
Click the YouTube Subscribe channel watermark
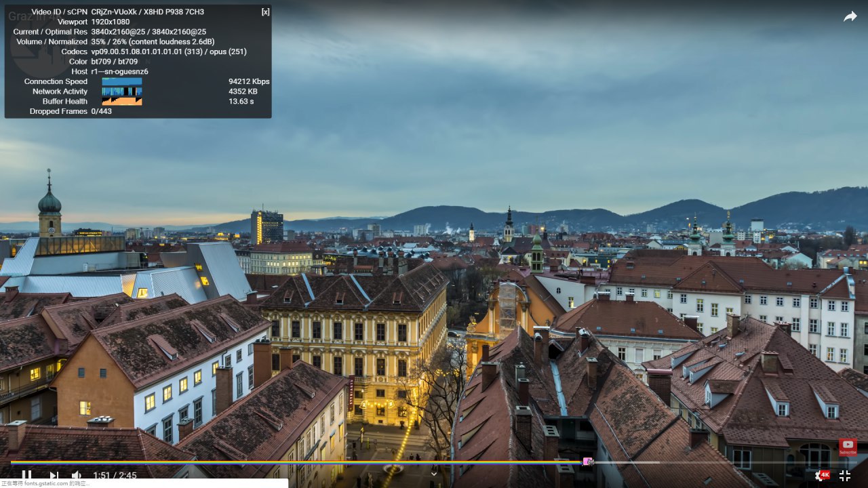coord(848,447)
